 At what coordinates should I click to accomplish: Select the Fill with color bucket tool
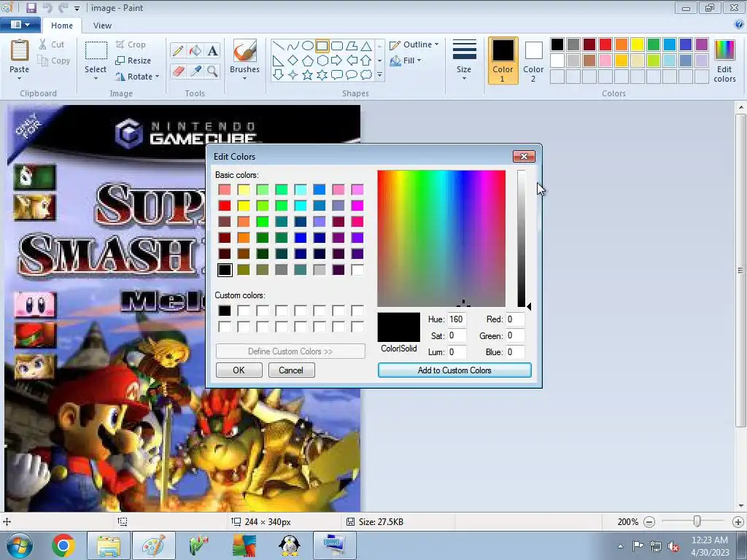click(196, 50)
